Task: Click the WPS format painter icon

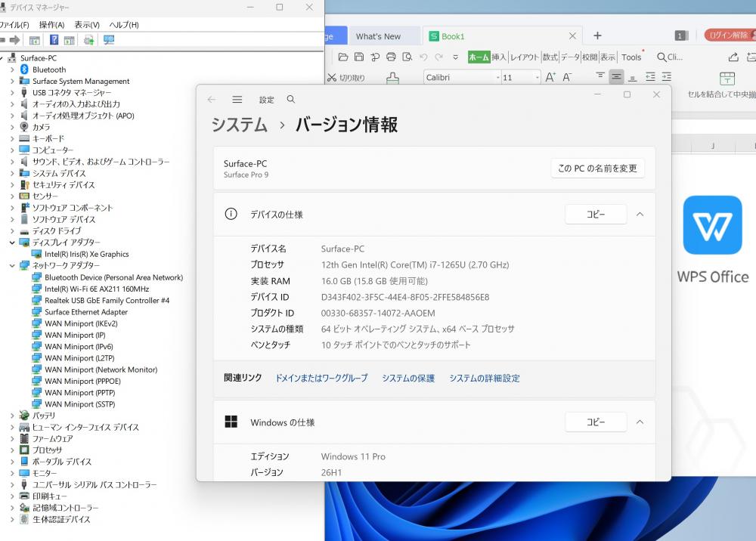Action: point(393,78)
